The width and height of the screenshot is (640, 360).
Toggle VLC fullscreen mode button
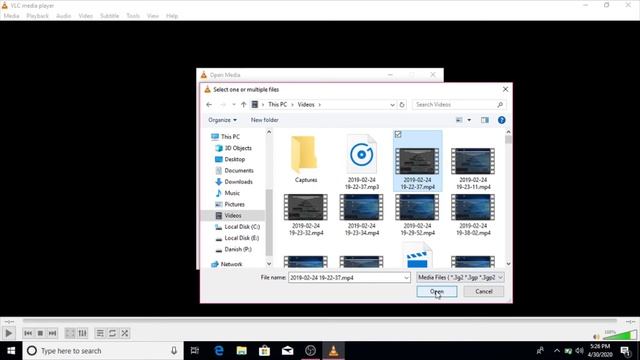click(70, 333)
